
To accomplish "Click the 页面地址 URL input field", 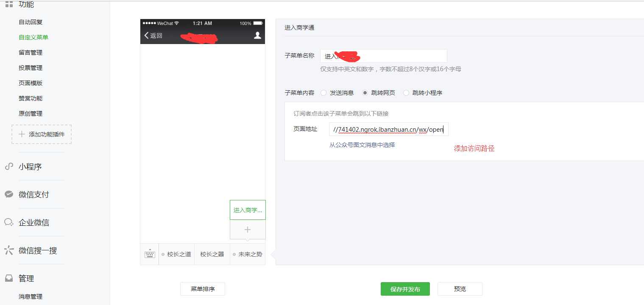I will click(389, 129).
